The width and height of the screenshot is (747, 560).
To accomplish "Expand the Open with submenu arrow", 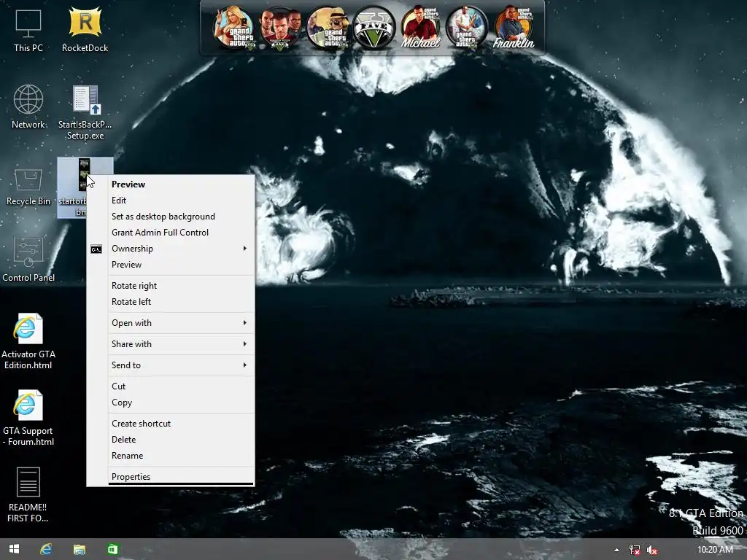I will [x=245, y=323].
